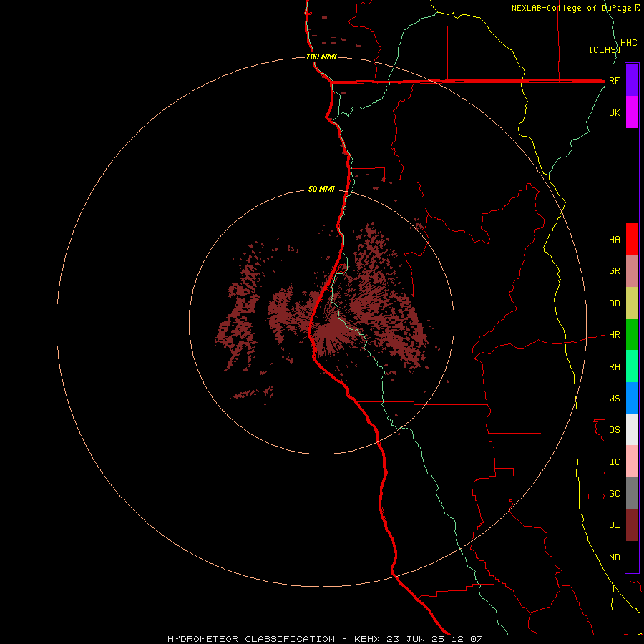Click the BI brown legend swatch
The image size is (644, 644).
pyautogui.click(x=632, y=525)
